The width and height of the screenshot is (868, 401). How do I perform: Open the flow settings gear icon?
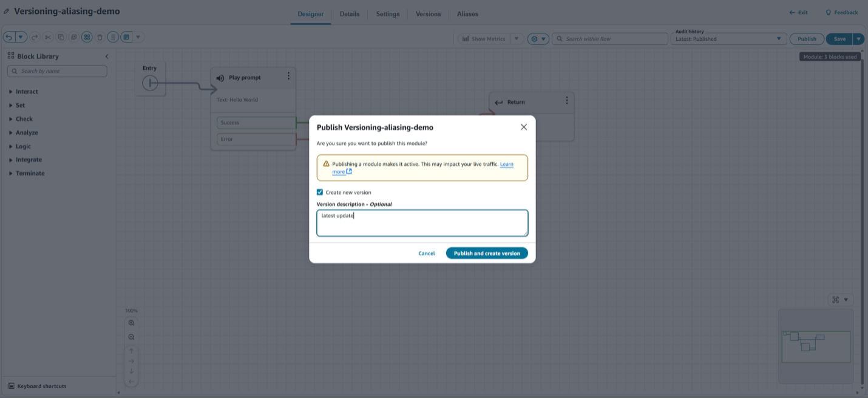(x=535, y=38)
